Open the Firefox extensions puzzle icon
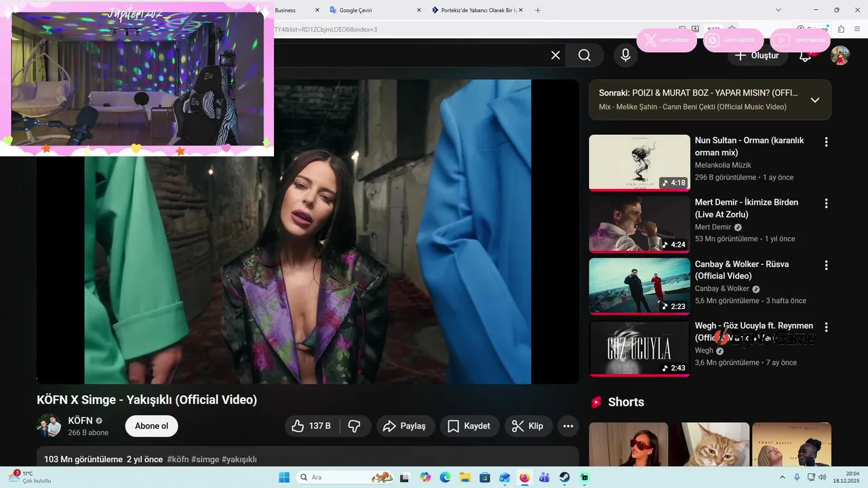The image size is (868, 488). [x=841, y=29]
